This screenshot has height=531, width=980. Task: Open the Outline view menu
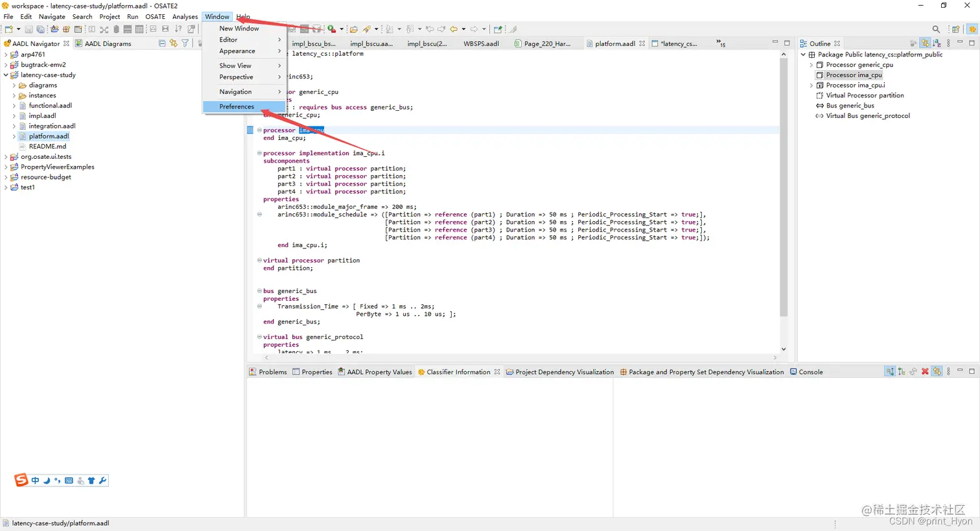(948, 43)
